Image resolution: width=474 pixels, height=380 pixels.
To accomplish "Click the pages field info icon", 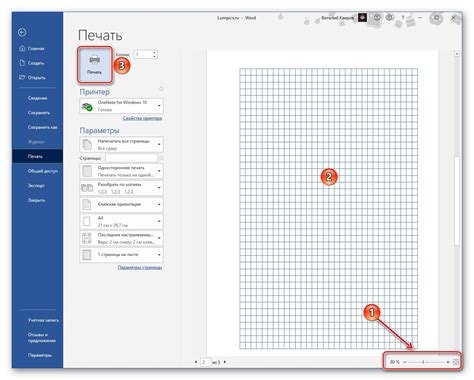I will (161, 158).
